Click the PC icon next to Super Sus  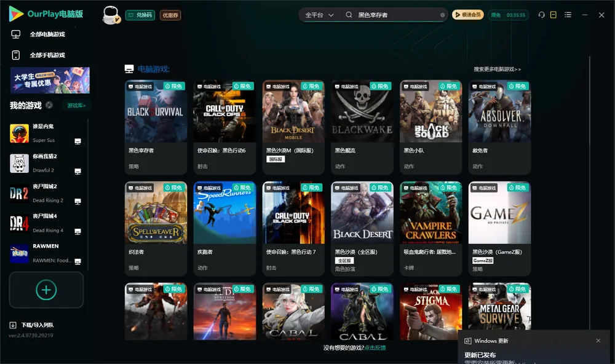click(77, 141)
